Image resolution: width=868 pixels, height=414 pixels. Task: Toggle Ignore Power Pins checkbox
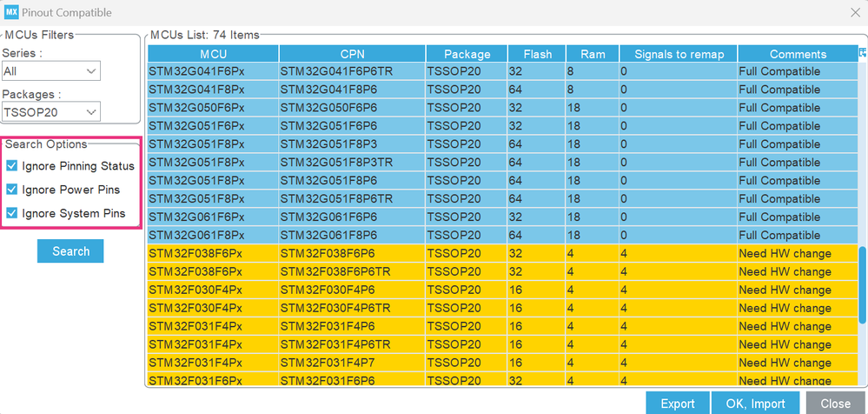coord(11,190)
